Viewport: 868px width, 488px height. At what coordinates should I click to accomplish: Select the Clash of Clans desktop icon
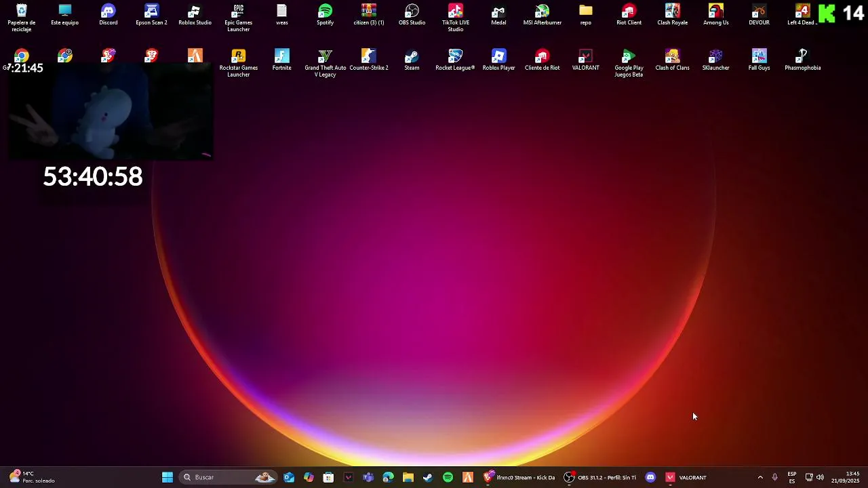[x=673, y=60]
